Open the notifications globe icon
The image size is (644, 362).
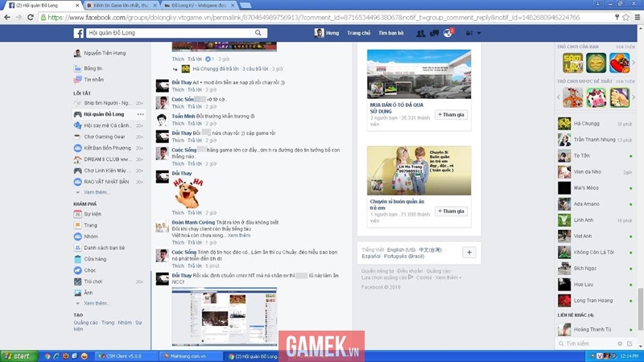click(x=448, y=33)
